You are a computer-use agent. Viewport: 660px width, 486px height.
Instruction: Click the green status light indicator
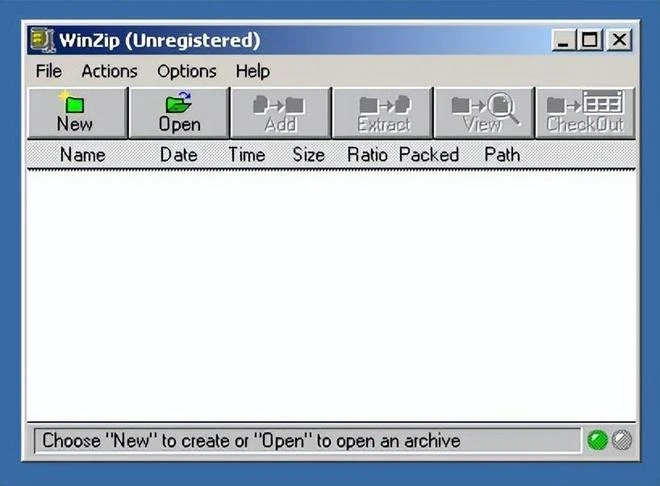tap(598, 440)
